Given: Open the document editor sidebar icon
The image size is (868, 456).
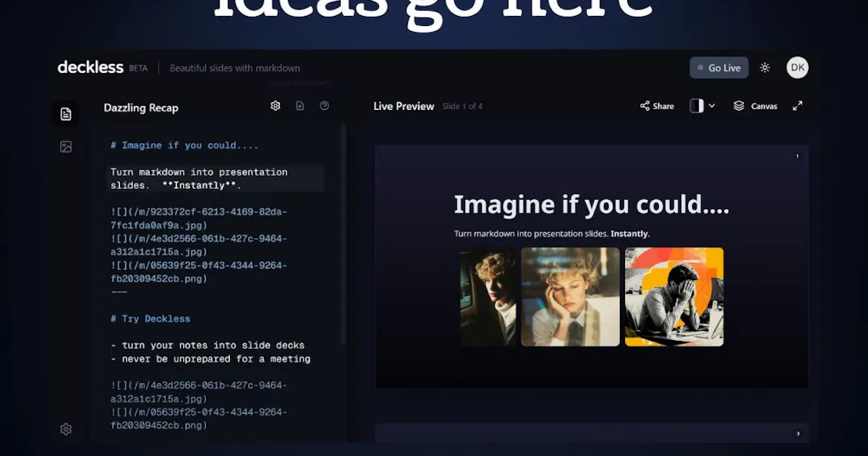Looking at the screenshot, I should click(x=66, y=114).
